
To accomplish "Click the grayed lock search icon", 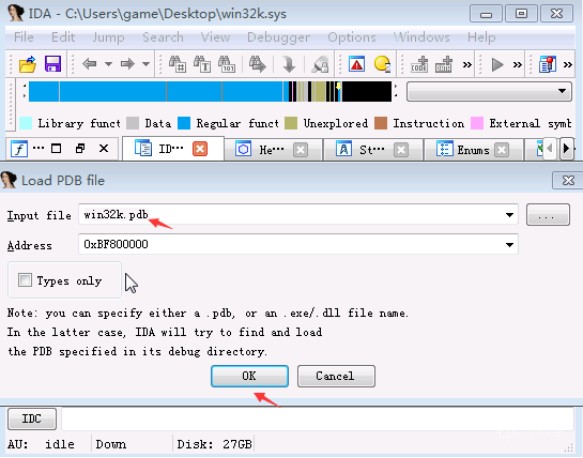I will click(x=320, y=64).
